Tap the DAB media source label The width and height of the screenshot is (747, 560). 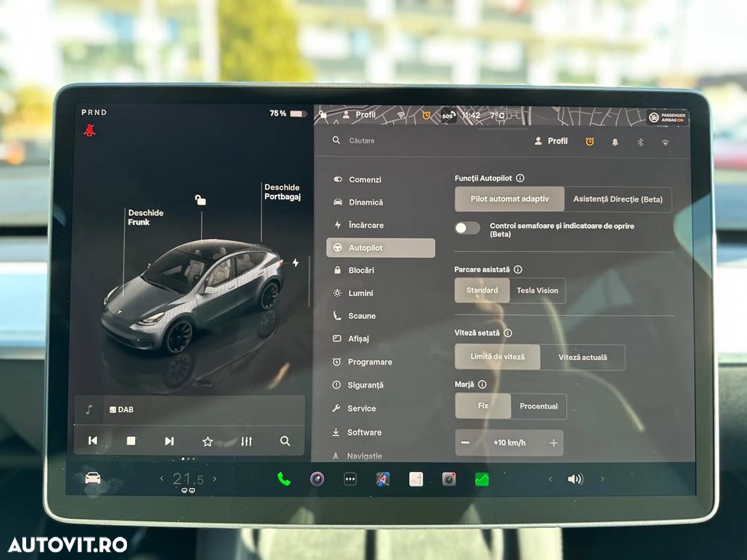click(122, 409)
